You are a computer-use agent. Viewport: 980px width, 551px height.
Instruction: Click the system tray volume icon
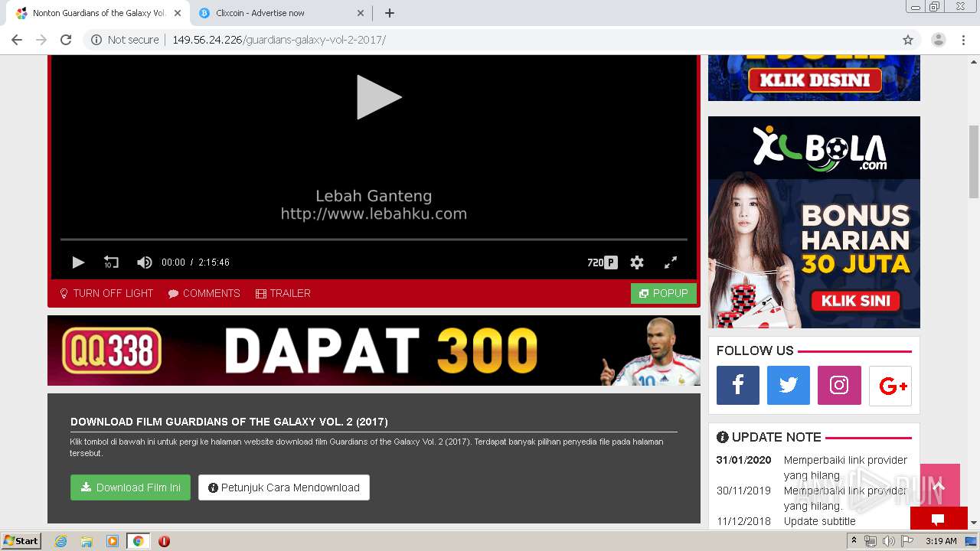point(888,541)
